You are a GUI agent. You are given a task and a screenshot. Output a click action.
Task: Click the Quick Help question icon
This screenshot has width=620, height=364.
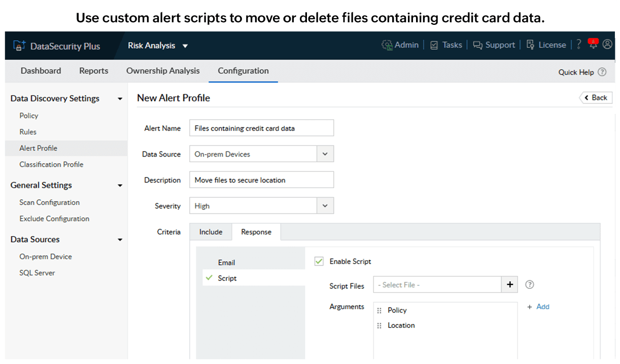[602, 72]
